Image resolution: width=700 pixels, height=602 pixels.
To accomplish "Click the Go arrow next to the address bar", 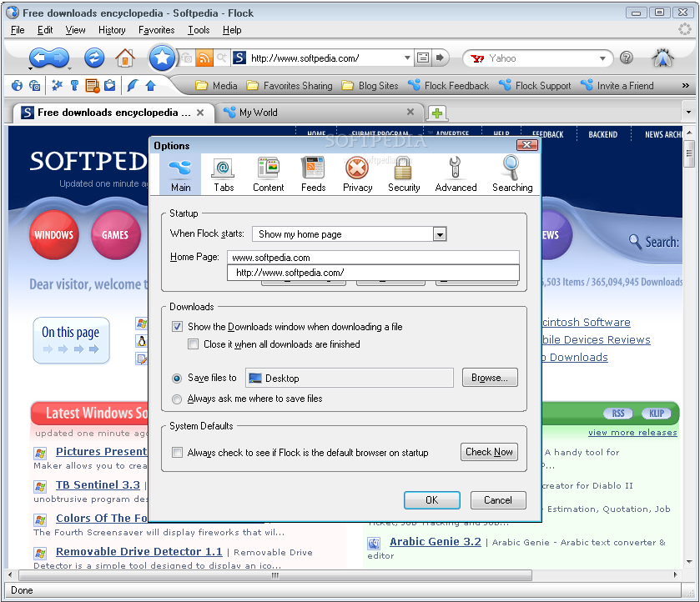I will [x=440, y=58].
